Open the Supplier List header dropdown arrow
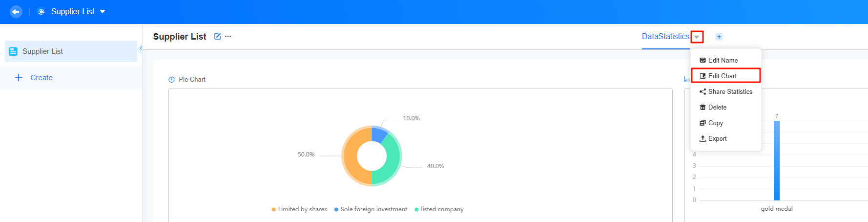Viewport: 868px width, 222px height. coord(103,11)
